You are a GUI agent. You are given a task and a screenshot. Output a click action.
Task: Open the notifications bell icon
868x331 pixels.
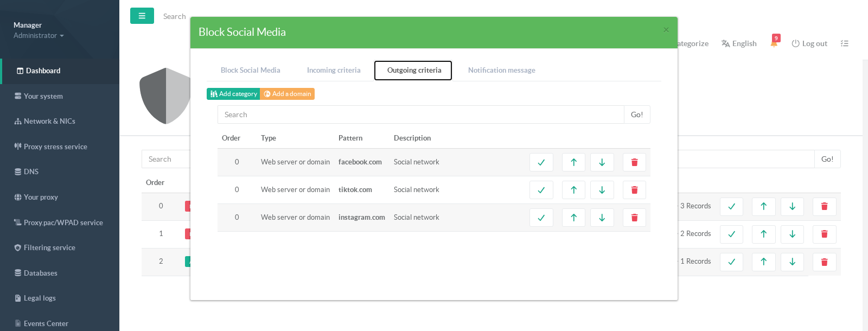[x=774, y=43]
